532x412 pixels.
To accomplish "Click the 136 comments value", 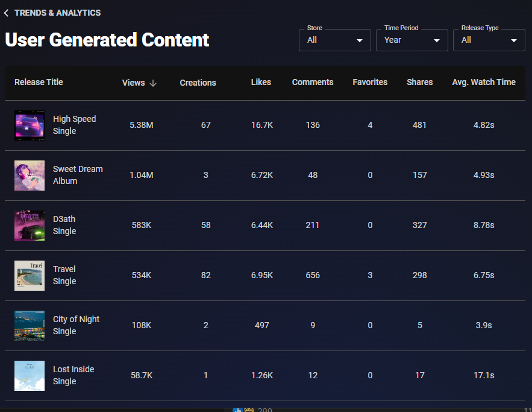I will 313,125.
